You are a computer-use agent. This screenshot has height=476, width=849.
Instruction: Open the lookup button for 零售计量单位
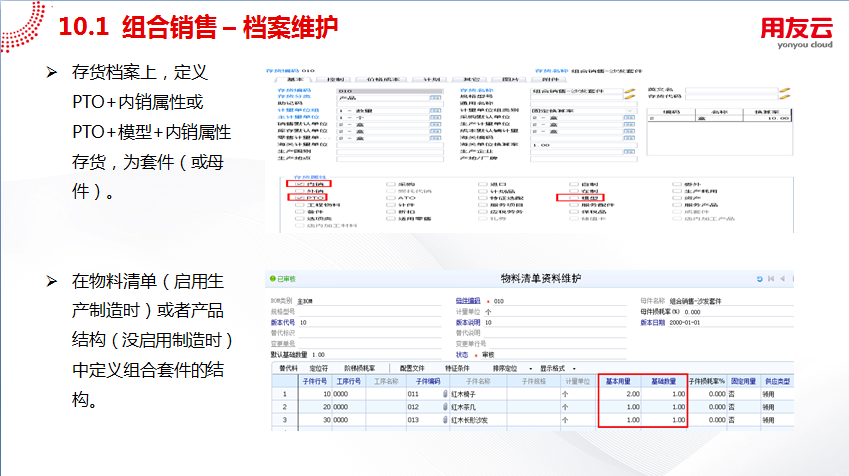(x=435, y=138)
